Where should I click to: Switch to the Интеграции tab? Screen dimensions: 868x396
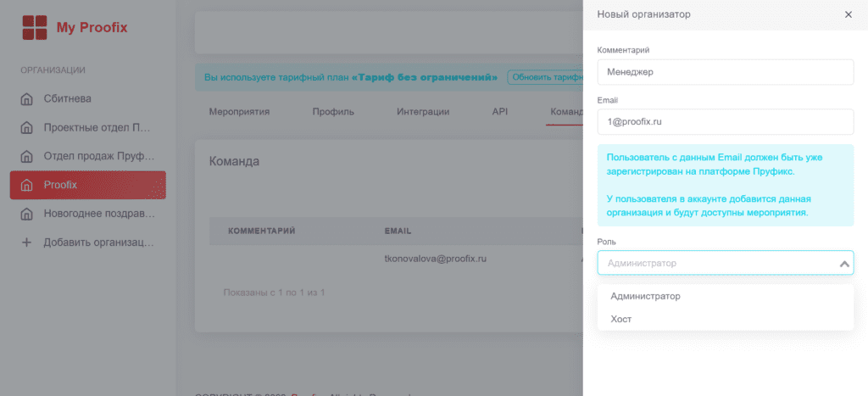pyautogui.click(x=423, y=112)
